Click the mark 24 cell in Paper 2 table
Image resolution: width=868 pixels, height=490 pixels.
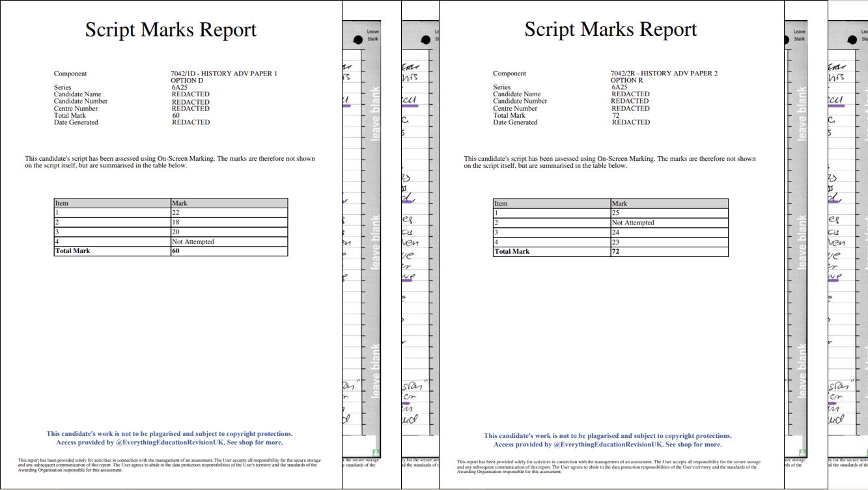[x=669, y=232]
